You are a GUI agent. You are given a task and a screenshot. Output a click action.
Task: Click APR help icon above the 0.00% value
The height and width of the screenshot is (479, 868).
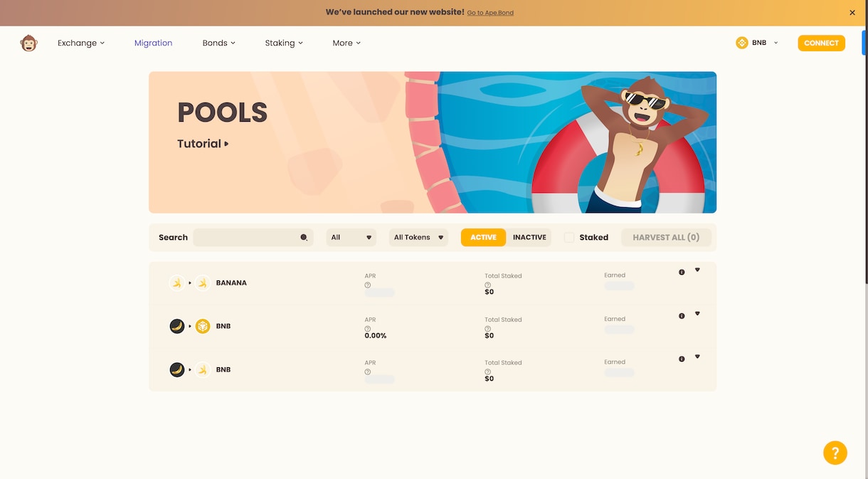(x=368, y=328)
